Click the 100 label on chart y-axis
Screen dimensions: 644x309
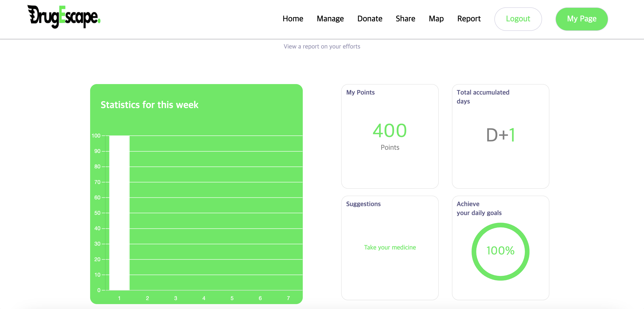pos(96,136)
